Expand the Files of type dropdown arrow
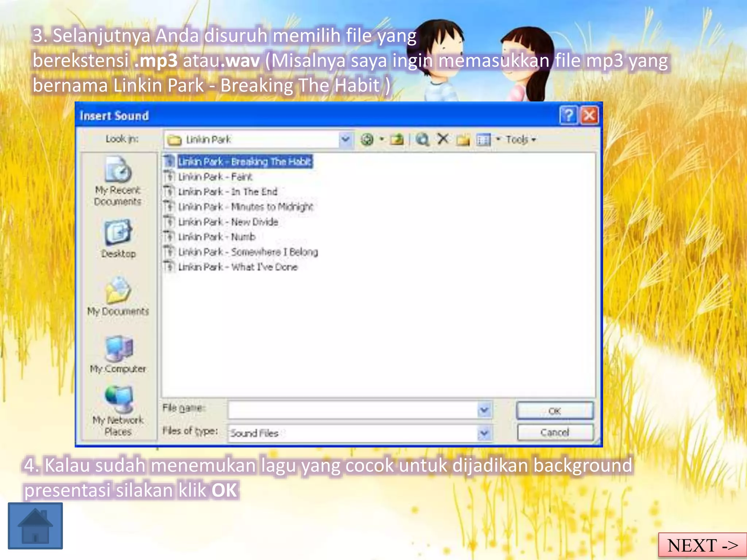The width and height of the screenshot is (747, 560). (484, 433)
